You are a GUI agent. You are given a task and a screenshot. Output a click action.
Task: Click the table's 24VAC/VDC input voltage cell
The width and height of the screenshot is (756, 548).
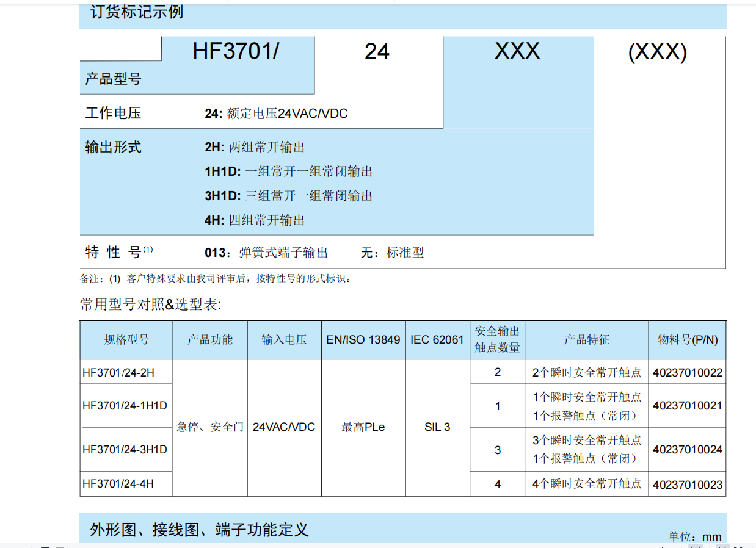coord(284,427)
